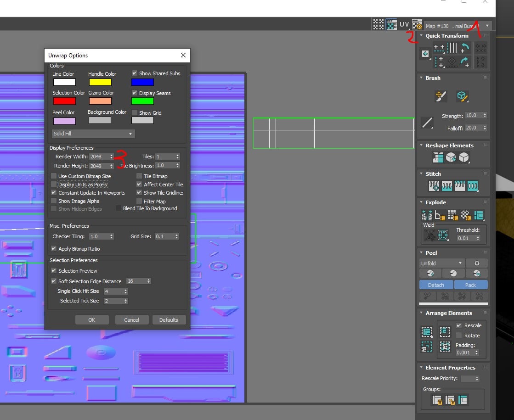Click the Line Color white swatch

point(64,82)
